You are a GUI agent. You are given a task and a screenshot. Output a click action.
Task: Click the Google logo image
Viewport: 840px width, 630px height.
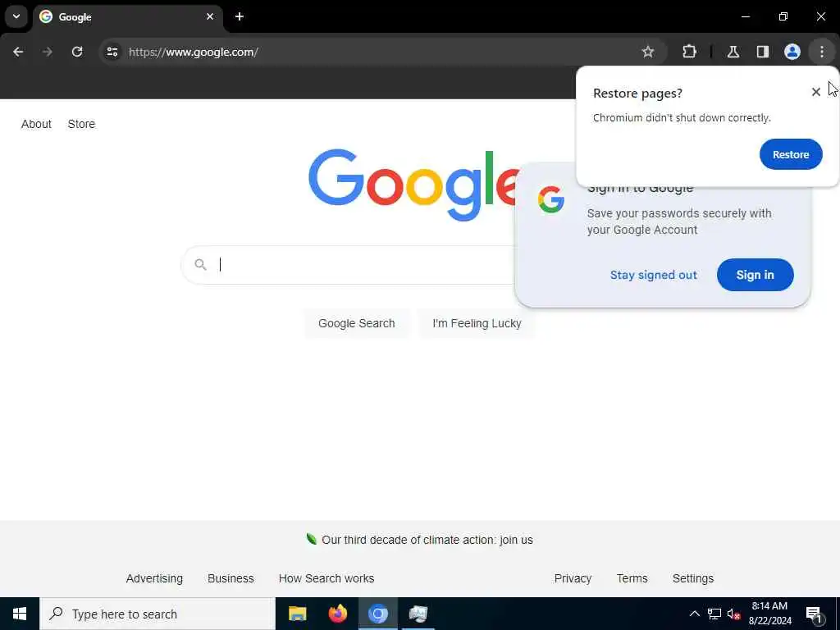(x=413, y=185)
